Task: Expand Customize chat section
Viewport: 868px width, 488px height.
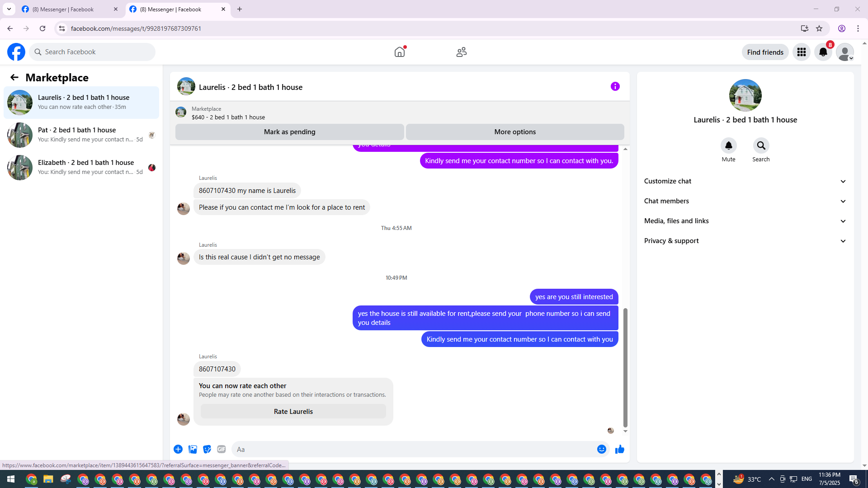Action: [745, 181]
